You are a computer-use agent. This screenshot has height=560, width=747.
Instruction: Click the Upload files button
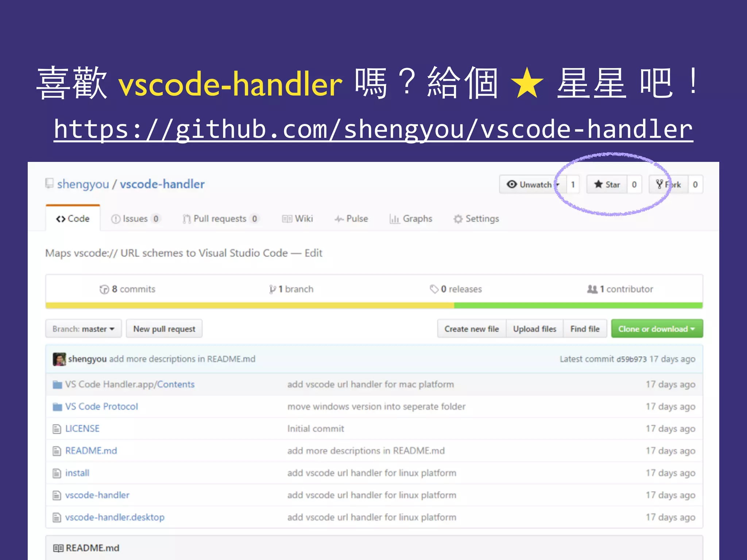point(535,329)
